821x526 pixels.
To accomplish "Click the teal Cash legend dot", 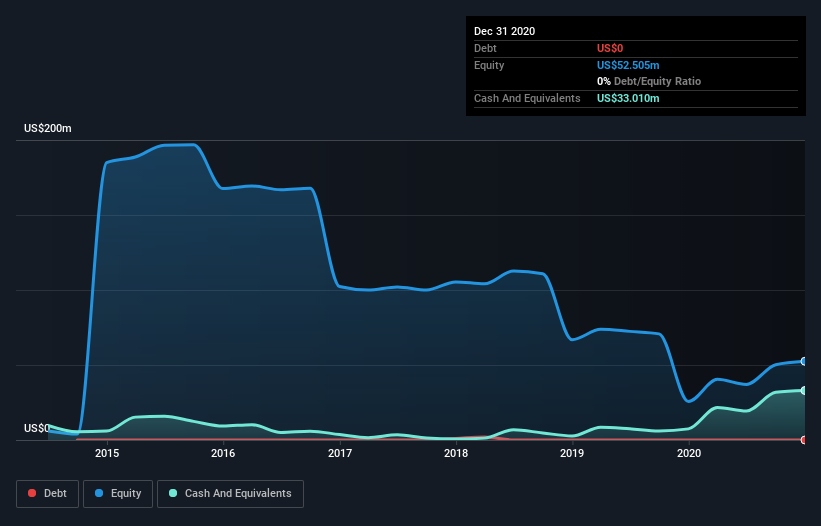I will [x=173, y=493].
